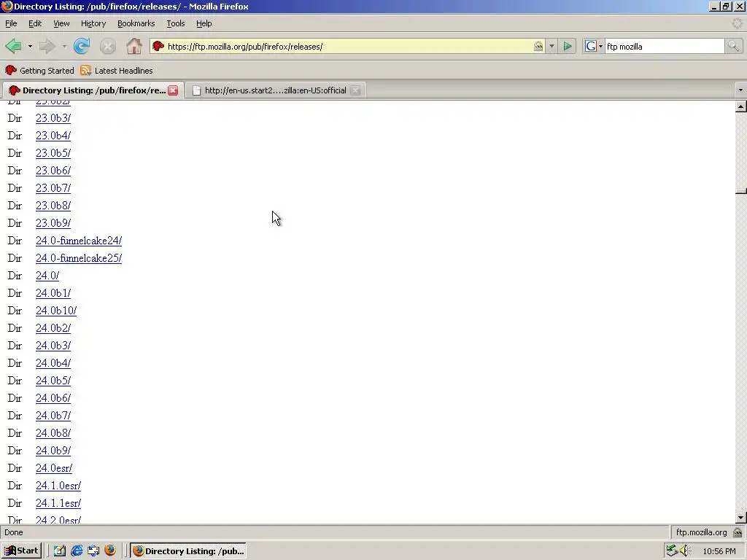This screenshot has width=747, height=560.
Task: Open the 24.0b1/ directory link
Action: point(53,293)
